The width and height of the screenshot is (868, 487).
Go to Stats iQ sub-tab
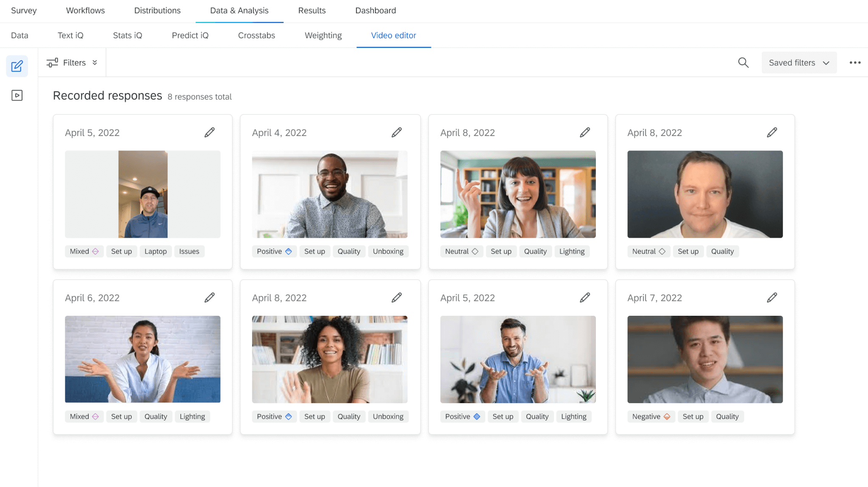pyautogui.click(x=128, y=36)
